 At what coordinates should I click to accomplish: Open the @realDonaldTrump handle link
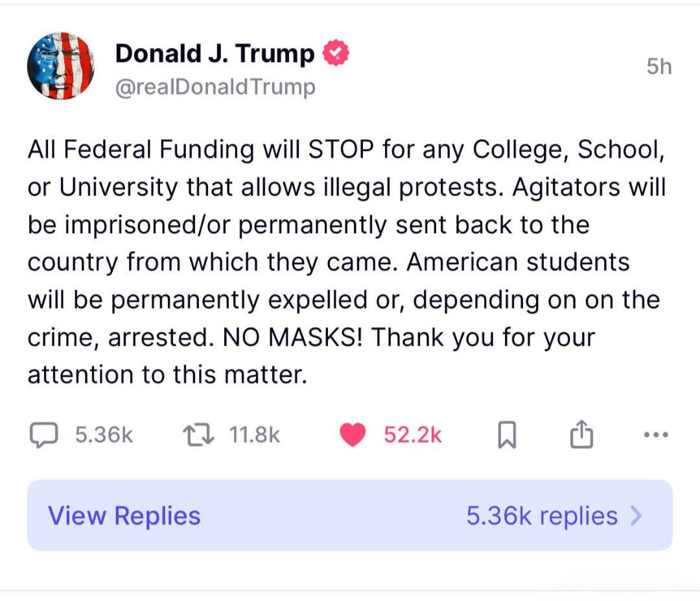215,87
